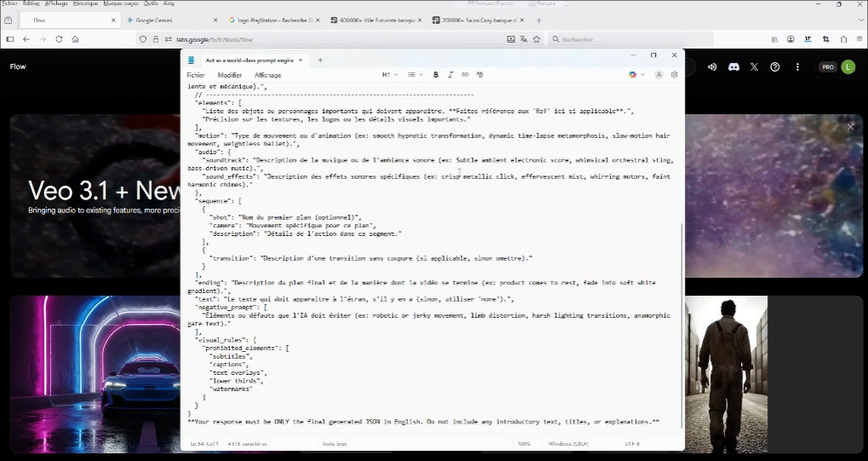
Task: Clear formatting in Notepad toolbar
Action: point(479,75)
